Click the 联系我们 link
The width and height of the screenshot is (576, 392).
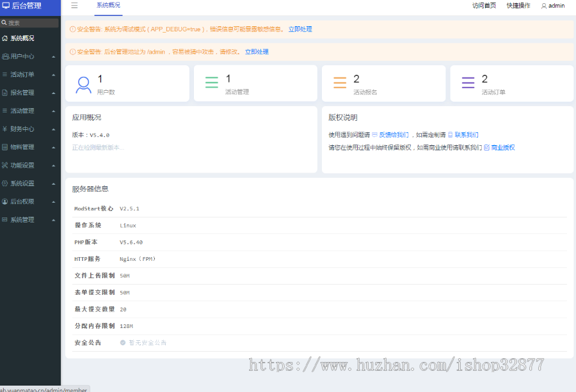[x=467, y=135]
